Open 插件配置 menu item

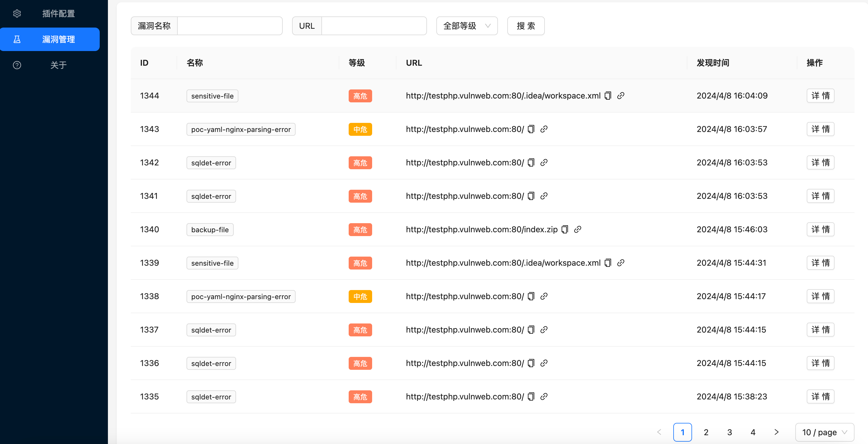58,13
